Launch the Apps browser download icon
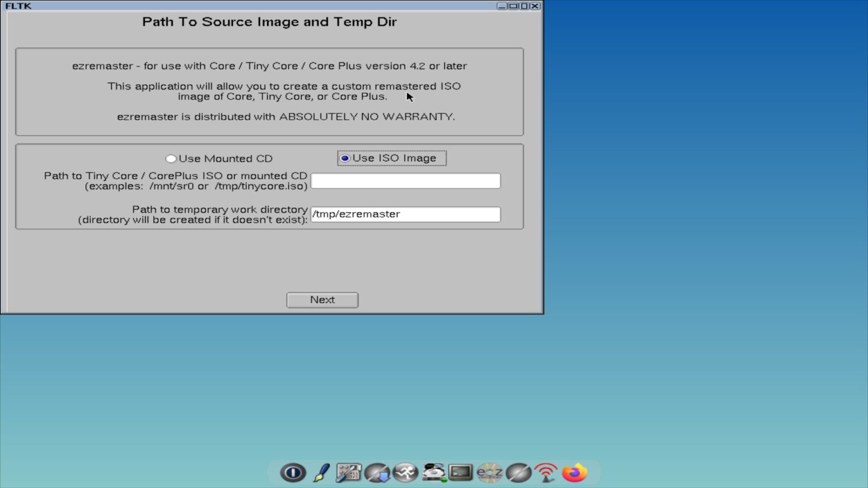 [377, 472]
